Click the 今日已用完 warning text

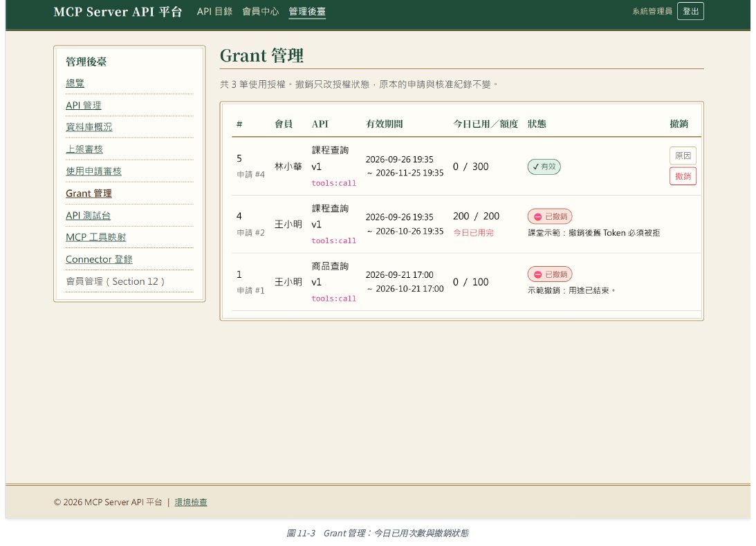[474, 233]
